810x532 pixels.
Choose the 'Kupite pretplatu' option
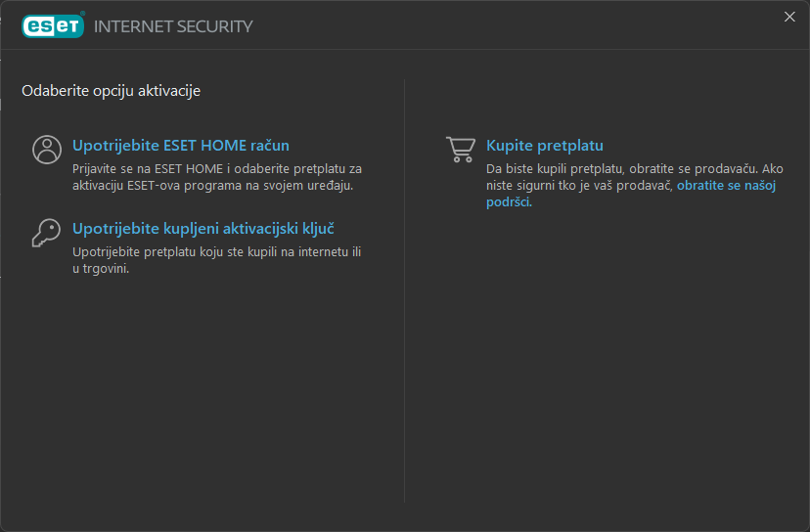[544, 146]
